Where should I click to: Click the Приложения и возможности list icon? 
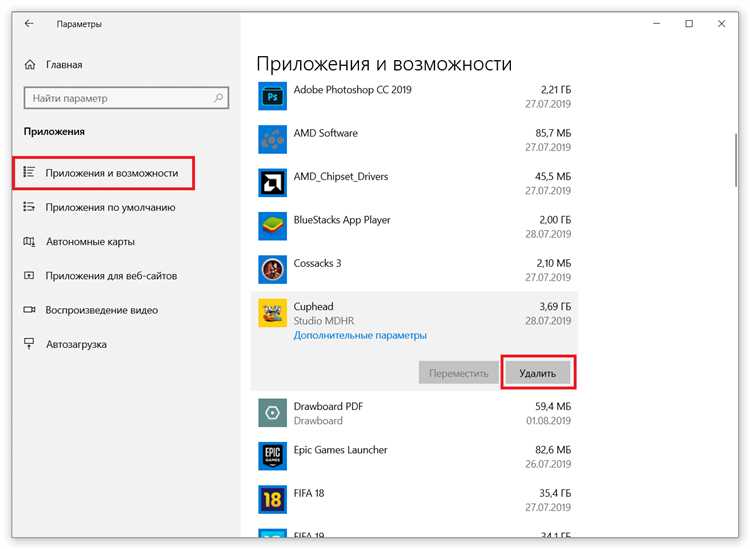[29, 172]
